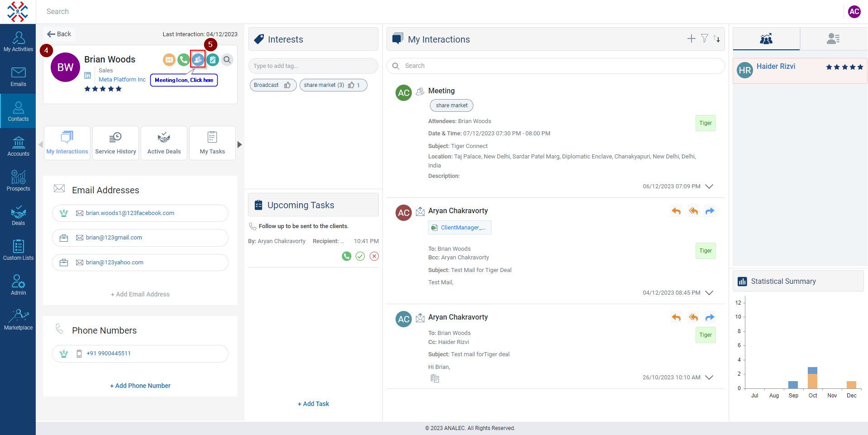The width and height of the screenshot is (868, 435).
Task: Reply to the Test Mail for Tiger Deal email
Action: point(676,211)
